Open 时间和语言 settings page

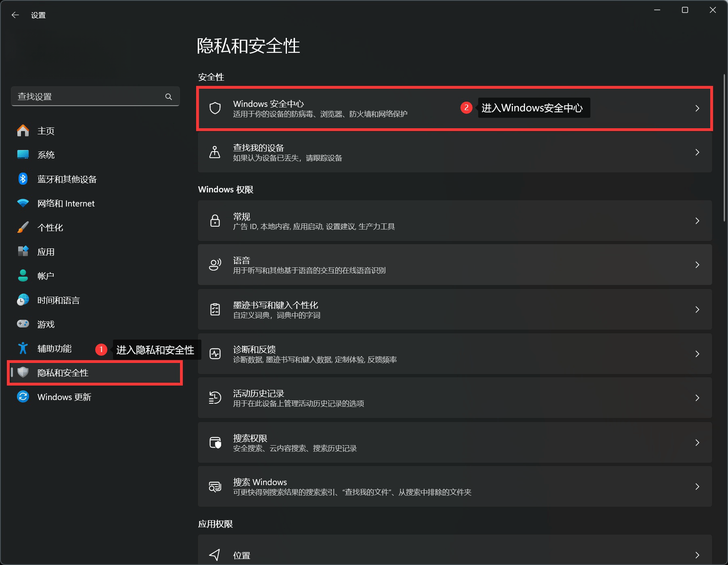tap(59, 300)
